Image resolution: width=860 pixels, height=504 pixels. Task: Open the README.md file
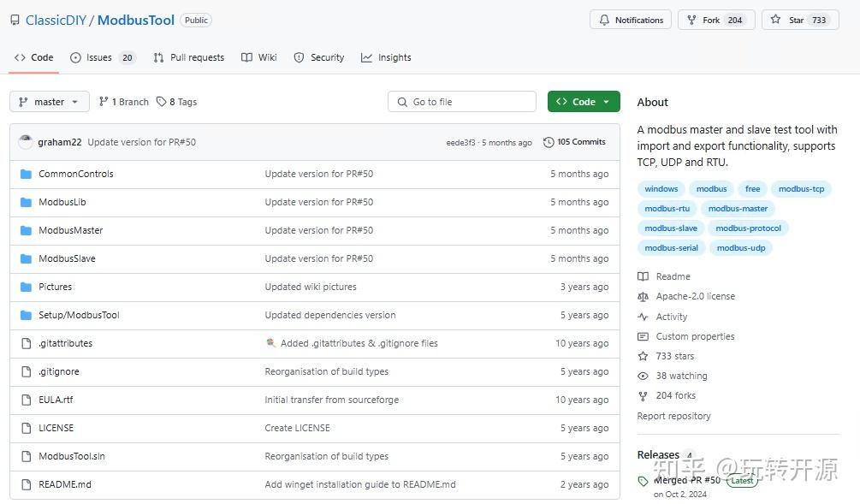pyautogui.click(x=65, y=484)
